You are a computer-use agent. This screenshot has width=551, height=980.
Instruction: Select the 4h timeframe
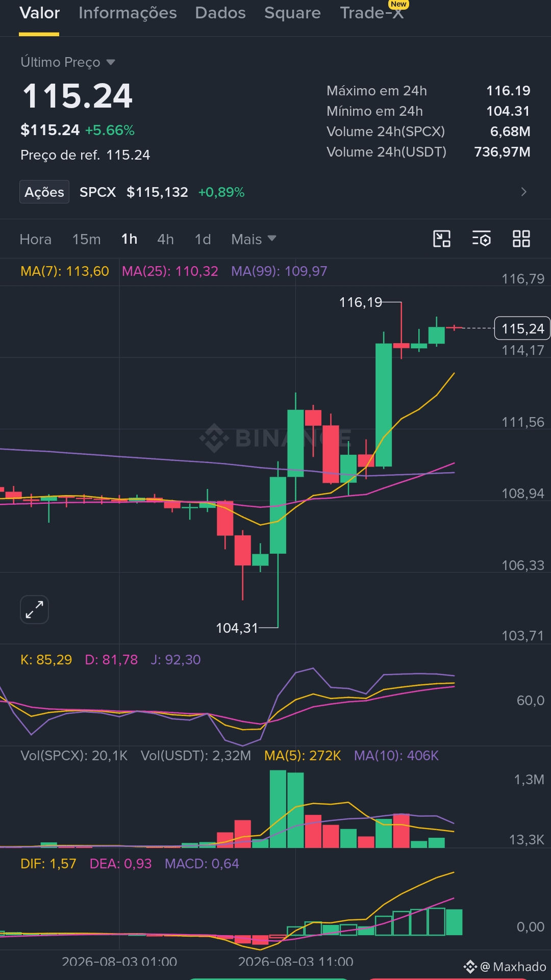(x=165, y=239)
